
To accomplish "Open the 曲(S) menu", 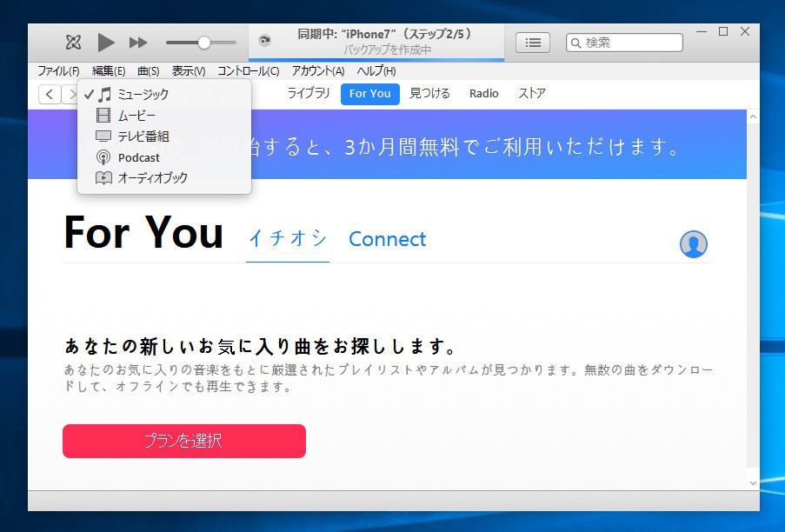I will point(148,71).
